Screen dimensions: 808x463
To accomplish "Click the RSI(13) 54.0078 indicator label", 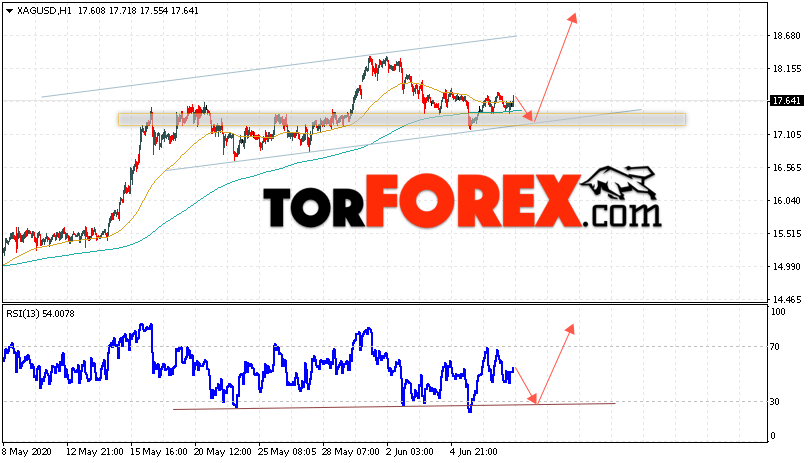I will (40, 313).
